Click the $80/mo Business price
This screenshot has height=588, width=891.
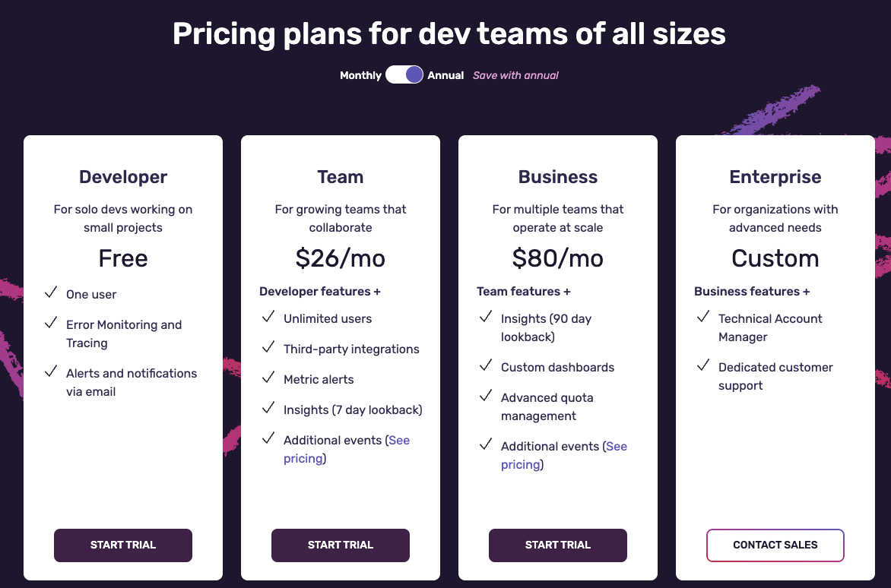pos(558,258)
